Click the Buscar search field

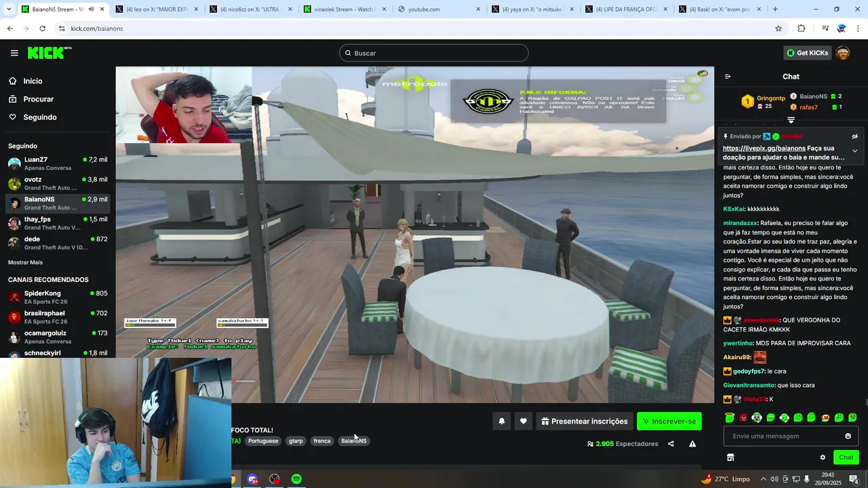(x=434, y=53)
